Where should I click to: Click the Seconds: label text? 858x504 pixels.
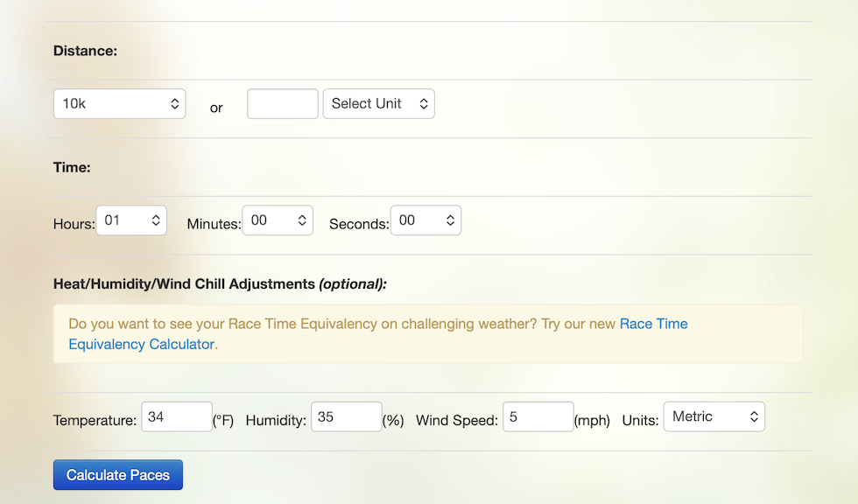[359, 224]
